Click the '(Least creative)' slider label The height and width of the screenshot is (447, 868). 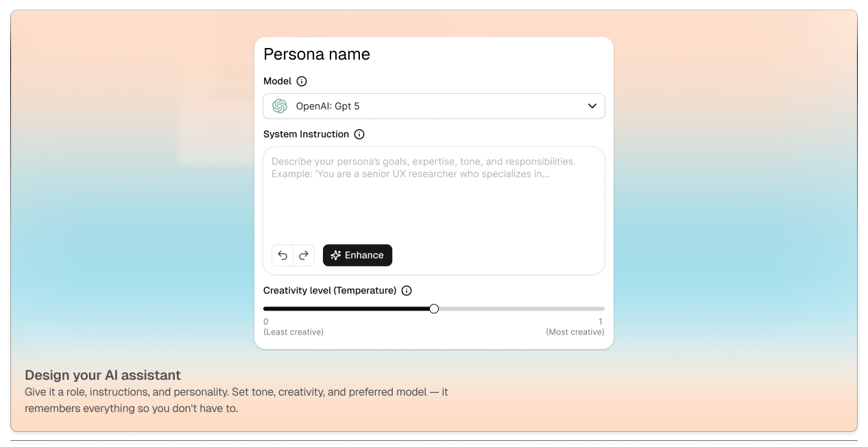pyautogui.click(x=293, y=332)
